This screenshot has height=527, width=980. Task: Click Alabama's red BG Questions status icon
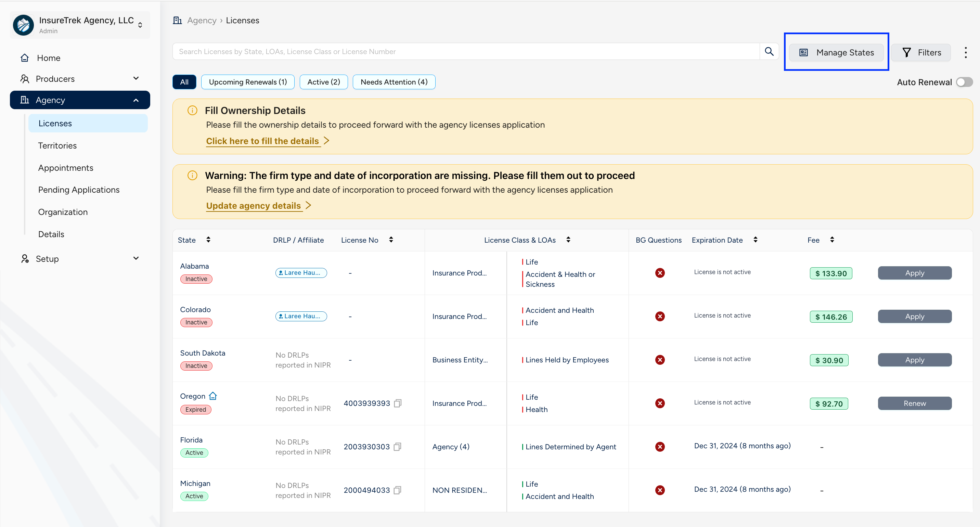click(660, 273)
